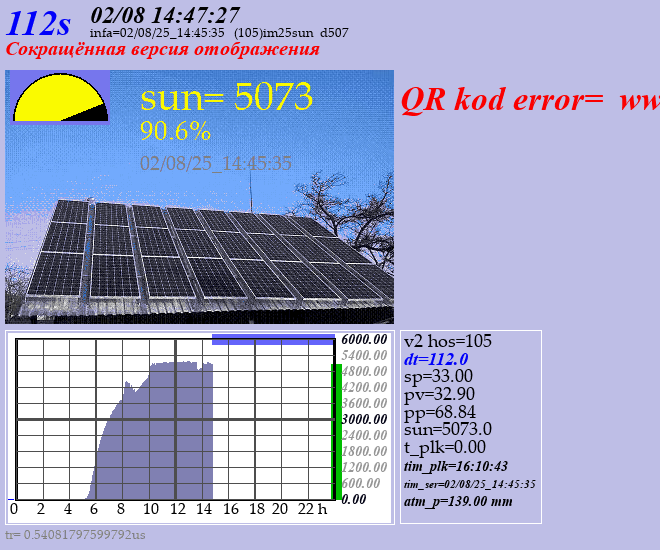Click the '6' hour axis label
The image size is (660, 550).
pyautogui.click(x=93, y=509)
